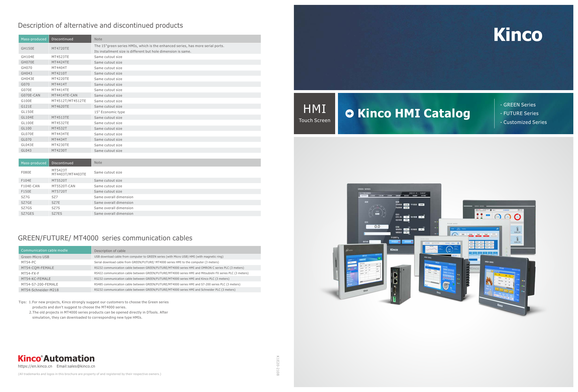Select the HMI Touch Screen tile

point(314,114)
